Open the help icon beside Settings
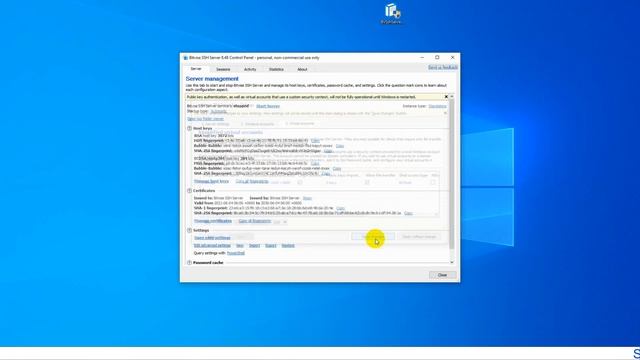This screenshot has width=640, height=360. pos(189,230)
